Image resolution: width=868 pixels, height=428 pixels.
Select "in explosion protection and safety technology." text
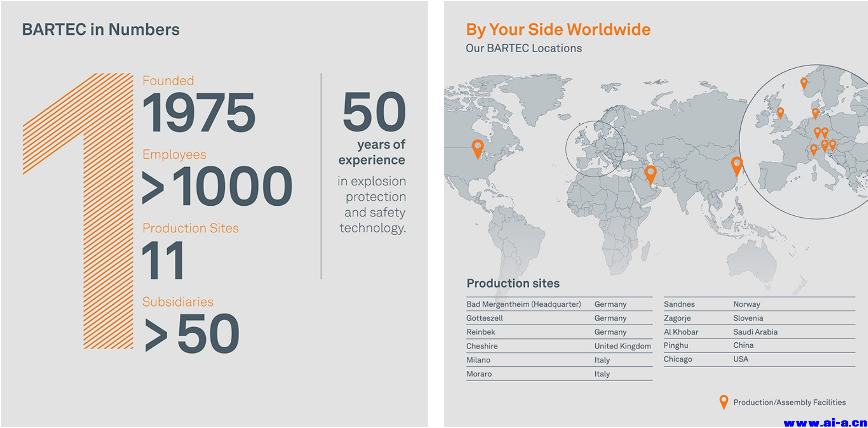(x=372, y=205)
